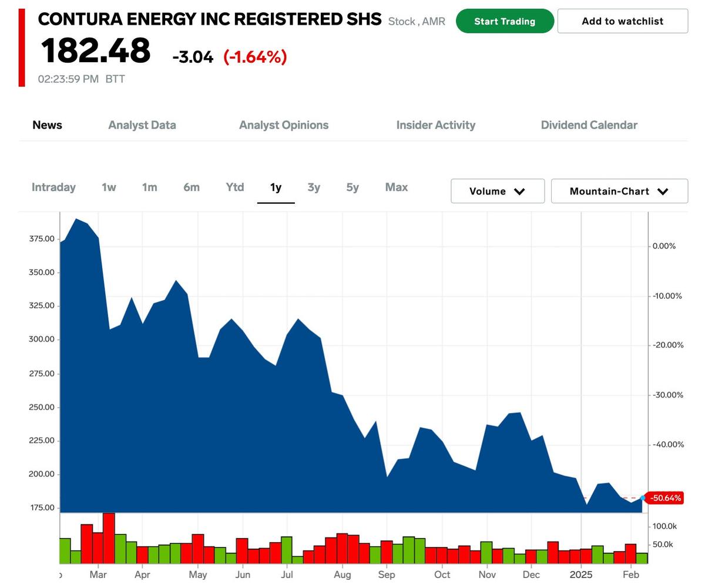Viewport: 705px width, 588px height.
Task: Switch to Analyst Data tab
Action: click(142, 125)
